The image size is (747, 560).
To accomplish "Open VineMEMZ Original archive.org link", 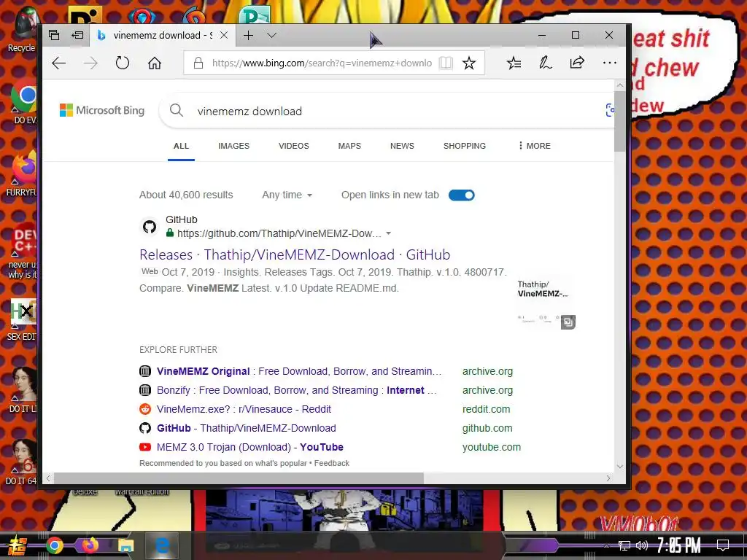I will click(299, 371).
